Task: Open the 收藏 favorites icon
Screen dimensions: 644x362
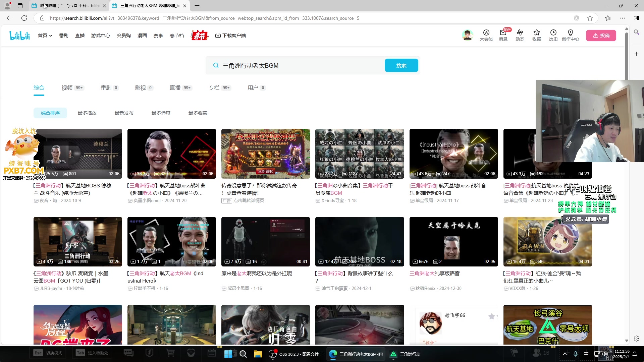Action: pyautogui.click(x=536, y=35)
